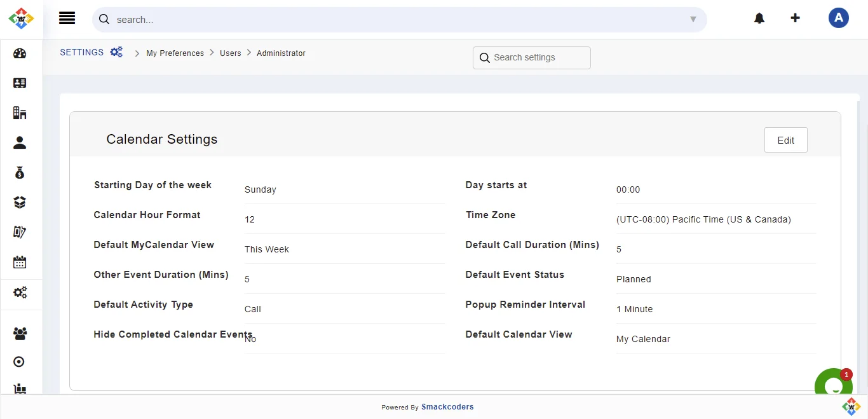Click the notifications bell icon
868x419 pixels.
[x=759, y=18]
